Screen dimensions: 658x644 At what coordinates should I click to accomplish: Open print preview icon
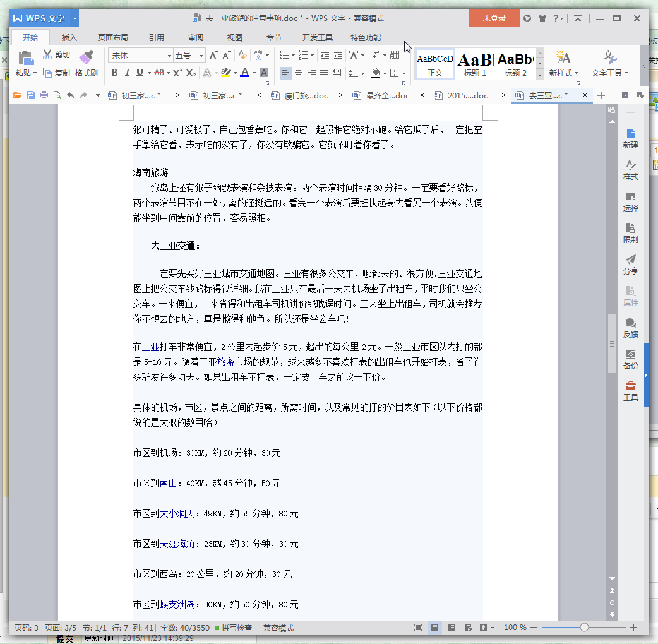point(57,95)
